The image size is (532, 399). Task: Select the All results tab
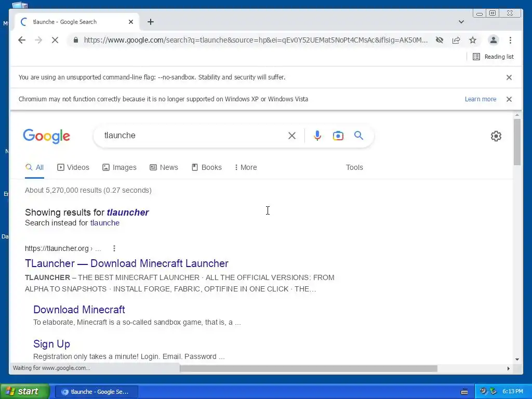tap(35, 167)
